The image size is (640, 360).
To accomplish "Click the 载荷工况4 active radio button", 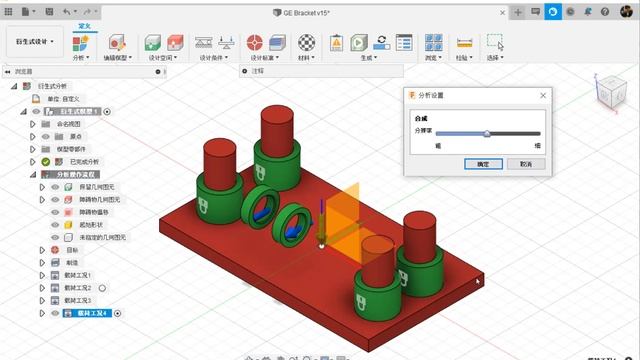I will (118, 313).
